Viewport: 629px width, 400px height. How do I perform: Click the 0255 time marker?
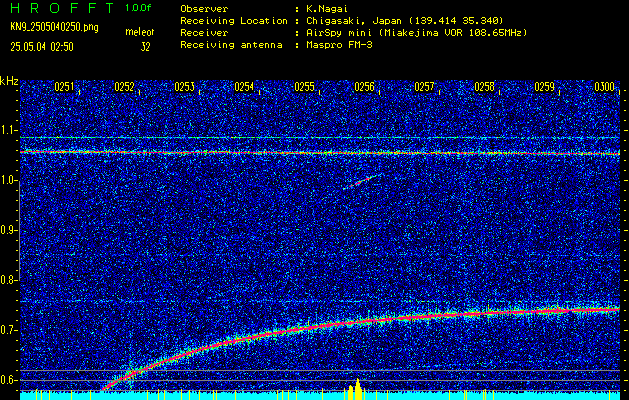click(x=304, y=87)
